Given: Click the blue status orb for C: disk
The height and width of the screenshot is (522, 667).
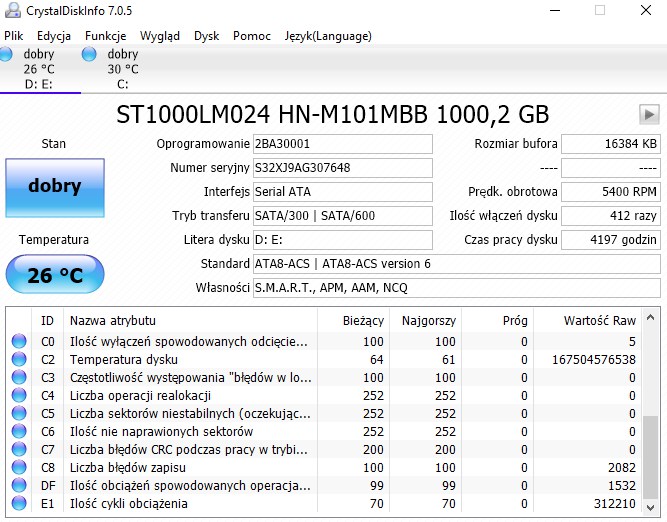Looking at the screenshot, I should coord(89,54).
